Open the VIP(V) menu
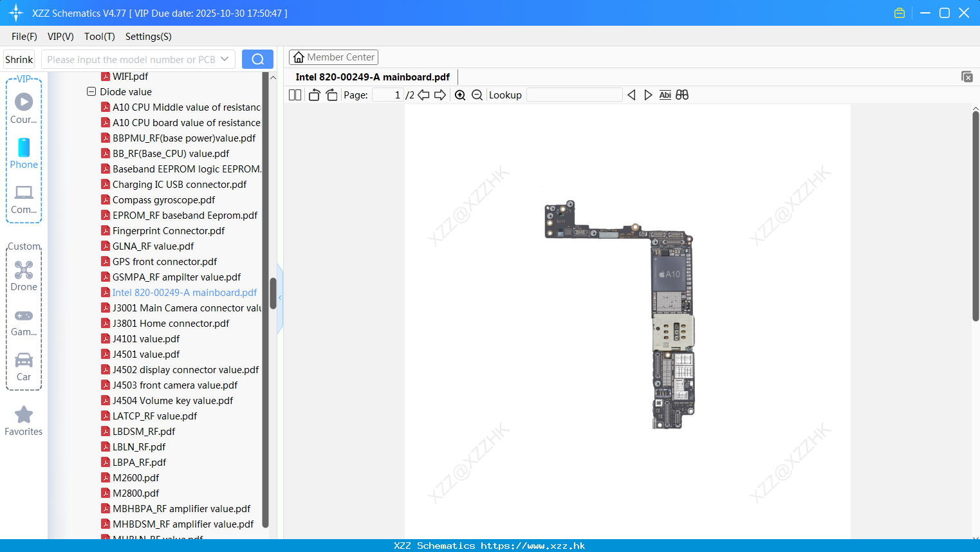Screen dimensions: 980x552 [x=60, y=37]
